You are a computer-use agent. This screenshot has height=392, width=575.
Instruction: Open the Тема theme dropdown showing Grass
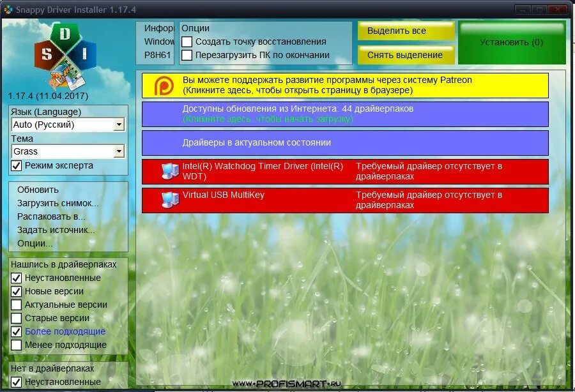tap(68, 151)
